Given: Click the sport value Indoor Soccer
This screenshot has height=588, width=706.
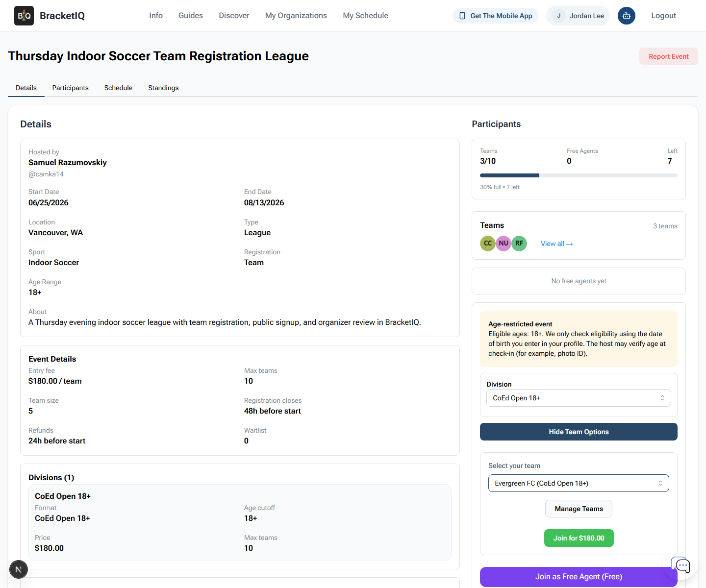Looking at the screenshot, I should point(53,262).
